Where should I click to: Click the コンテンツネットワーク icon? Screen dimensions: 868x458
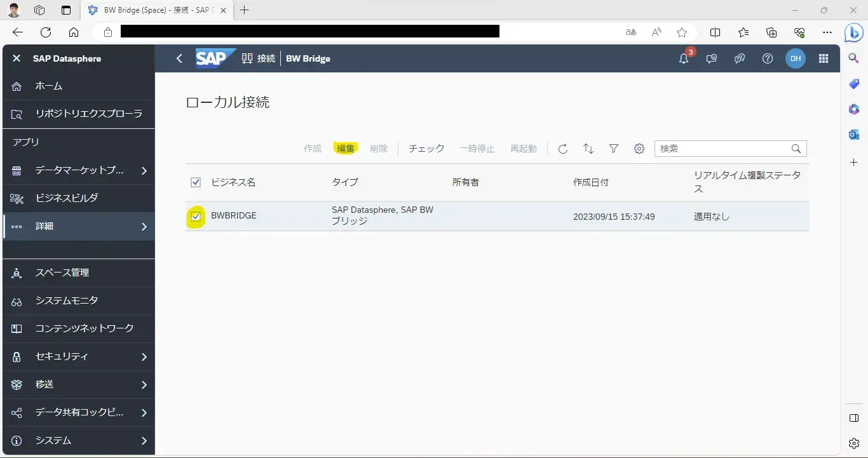pos(17,329)
